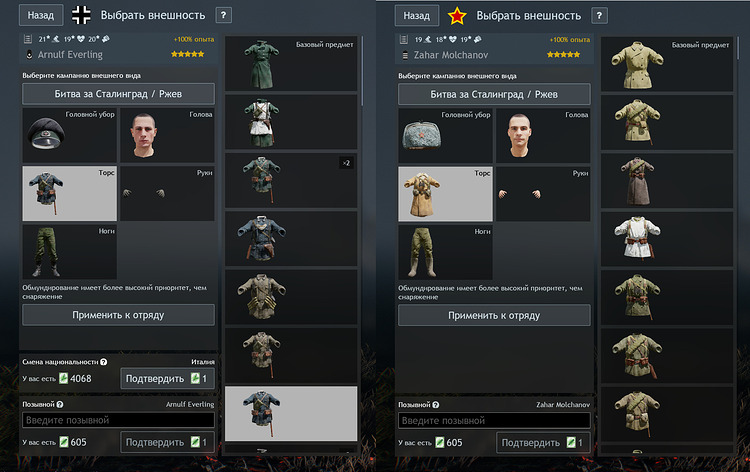Click the help icon next to Zahar's Позывной label

436,405
